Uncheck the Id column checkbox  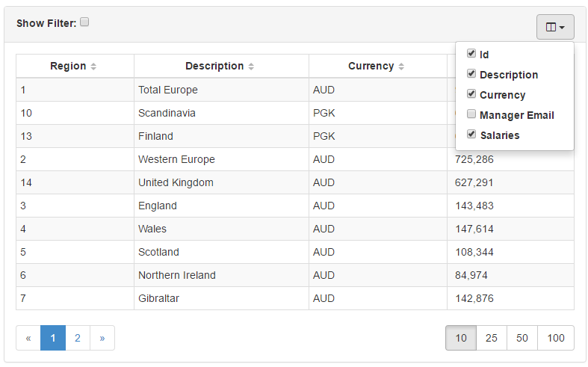click(471, 54)
